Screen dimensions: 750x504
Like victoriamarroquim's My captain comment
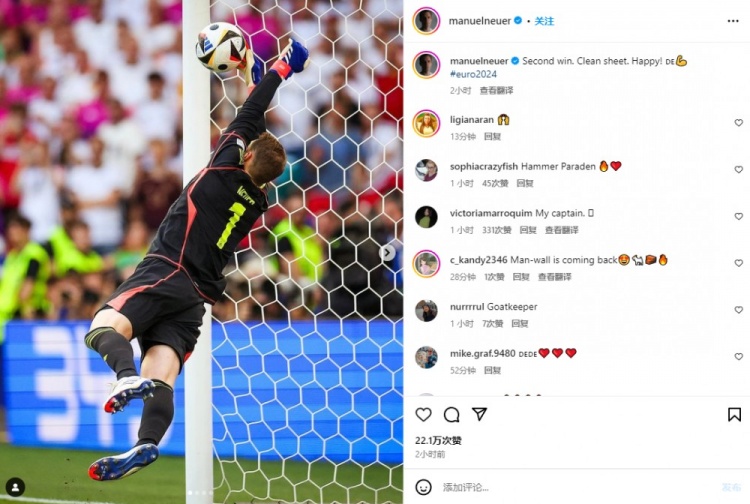pos(739,217)
